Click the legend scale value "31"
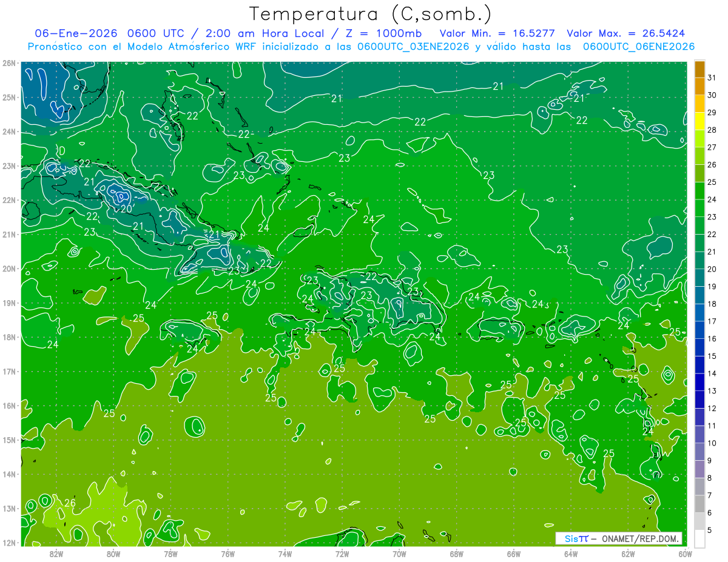The width and height of the screenshot is (728, 562). pyautogui.click(x=712, y=78)
